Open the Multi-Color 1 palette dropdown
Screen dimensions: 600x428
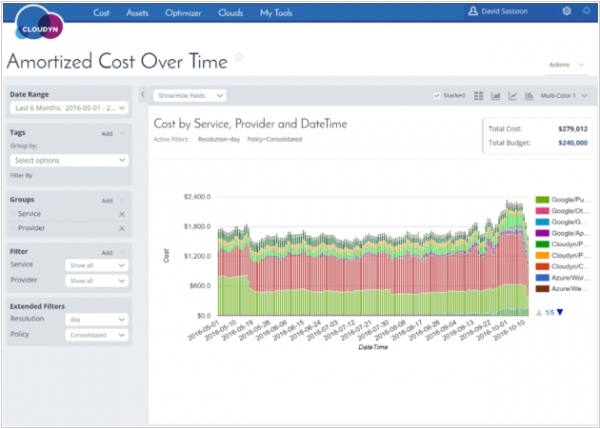564,96
